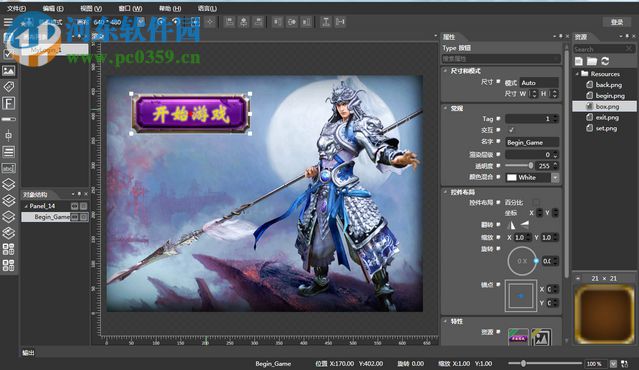This screenshot has width=639, height=370.
Task: Collapse the 特性 section
Action: click(445, 321)
